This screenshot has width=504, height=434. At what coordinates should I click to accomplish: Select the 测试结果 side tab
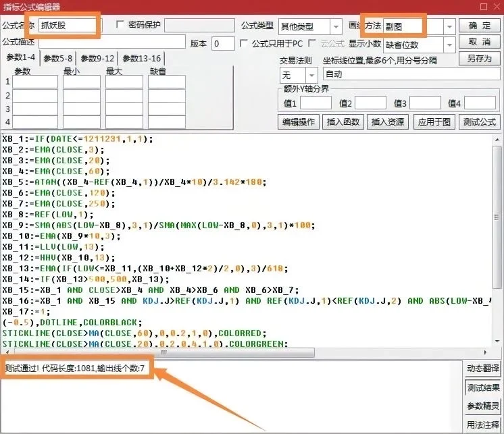tap(483, 388)
